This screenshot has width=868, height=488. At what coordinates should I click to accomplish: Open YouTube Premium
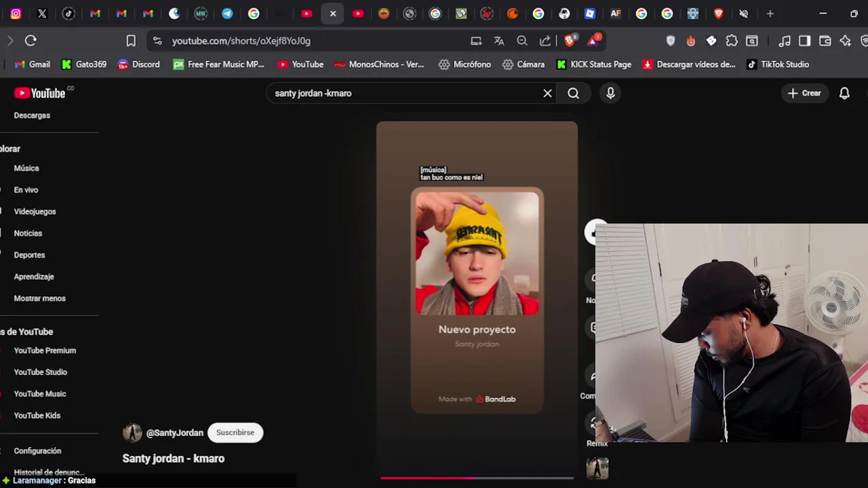pos(45,350)
